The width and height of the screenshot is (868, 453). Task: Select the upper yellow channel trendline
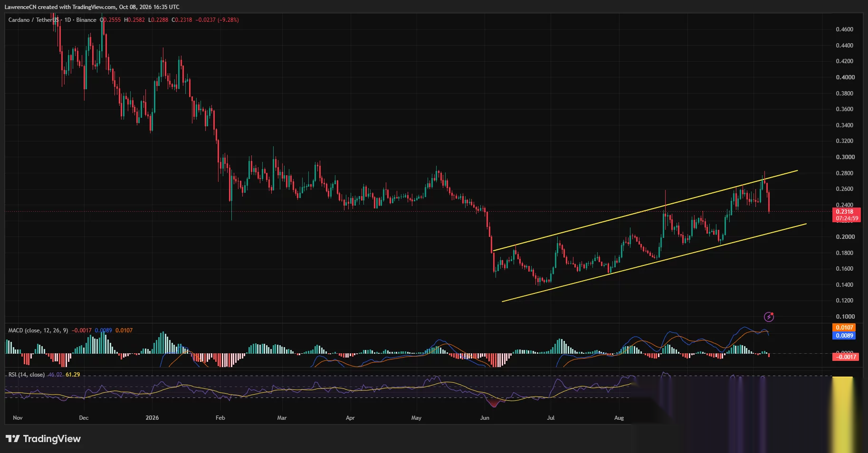pyautogui.click(x=645, y=210)
